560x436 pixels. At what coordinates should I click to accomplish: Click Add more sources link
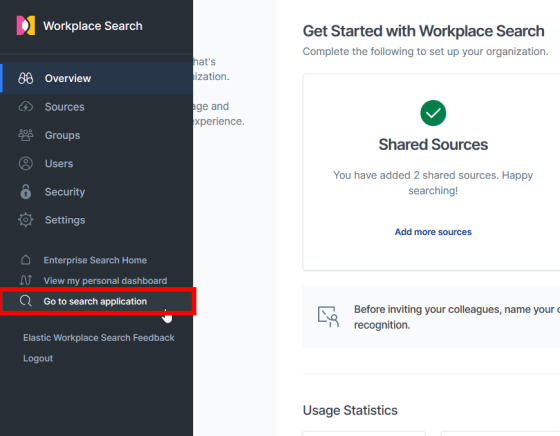(x=433, y=232)
